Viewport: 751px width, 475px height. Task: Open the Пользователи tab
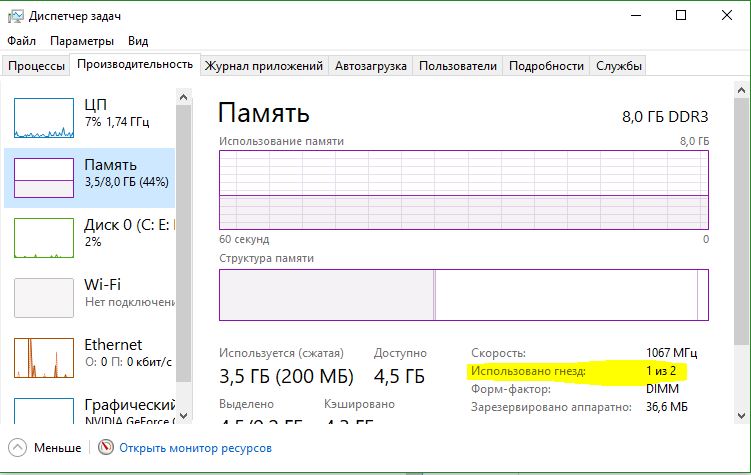click(457, 66)
